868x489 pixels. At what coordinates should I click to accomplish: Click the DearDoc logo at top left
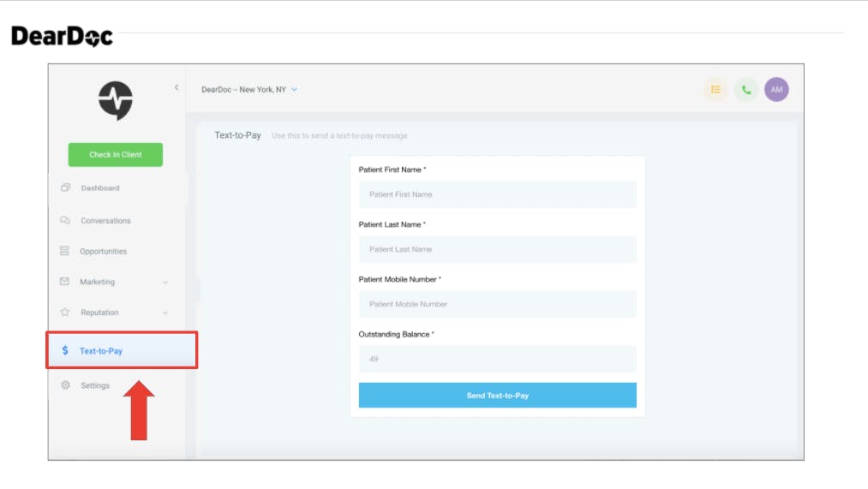click(x=62, y=37)
